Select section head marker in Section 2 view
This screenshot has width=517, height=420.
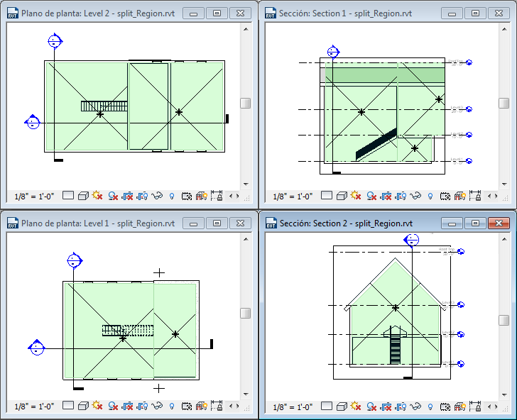411,240
